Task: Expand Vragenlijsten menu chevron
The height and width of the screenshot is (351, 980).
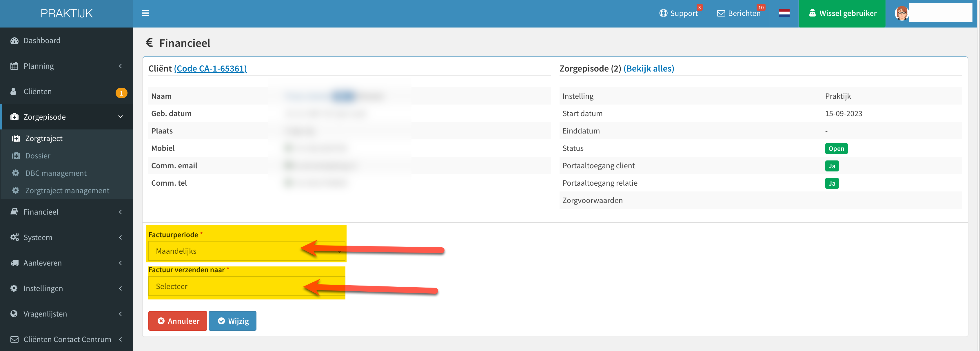Action: pyautogui.click(x=121, y=314)
